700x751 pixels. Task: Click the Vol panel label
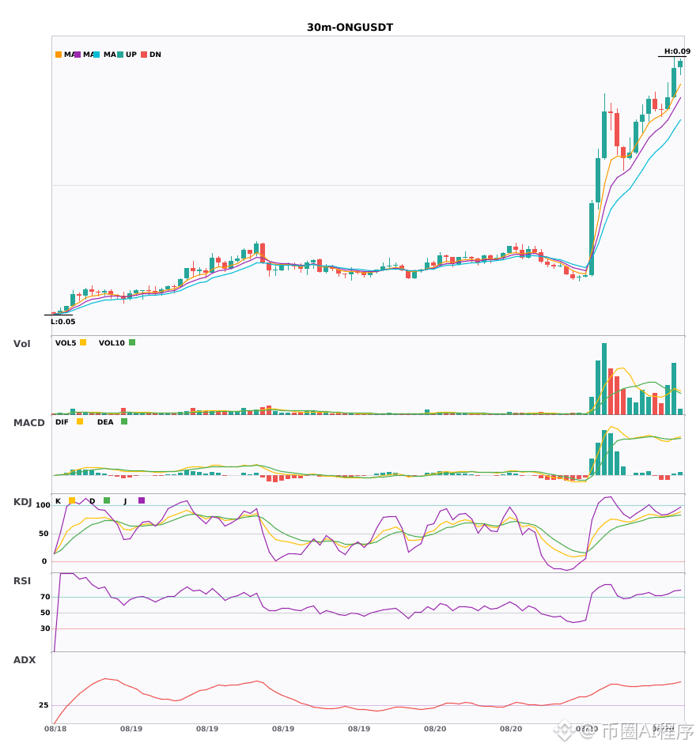(x=21, y=344)
